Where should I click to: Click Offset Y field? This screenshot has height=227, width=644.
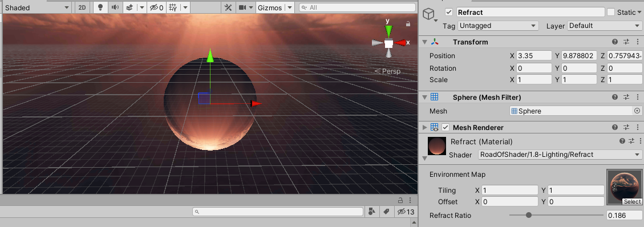(x=576, y=201)
